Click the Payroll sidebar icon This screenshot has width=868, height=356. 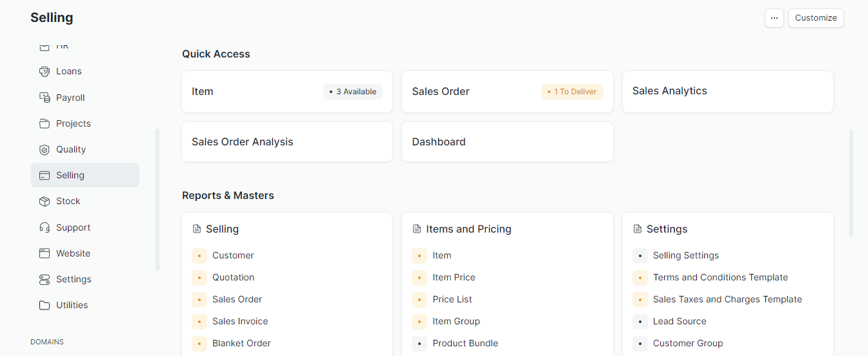(x=45, y=98)
